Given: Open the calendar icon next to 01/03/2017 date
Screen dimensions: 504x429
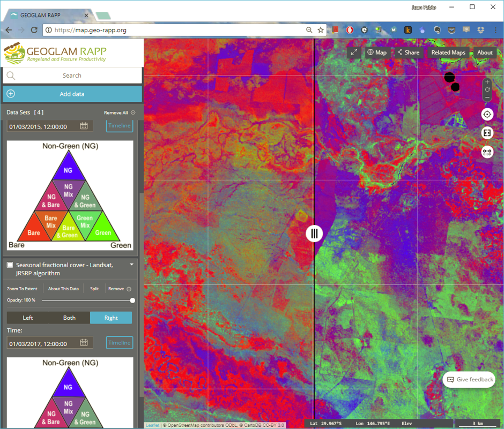Looking at the screenshot, I should 84,343.
